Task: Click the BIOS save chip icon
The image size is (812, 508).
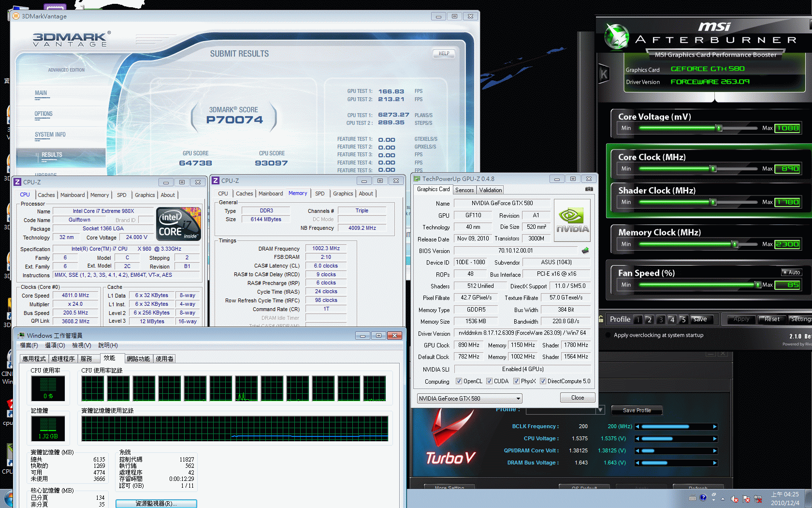Action: [585, 251]
